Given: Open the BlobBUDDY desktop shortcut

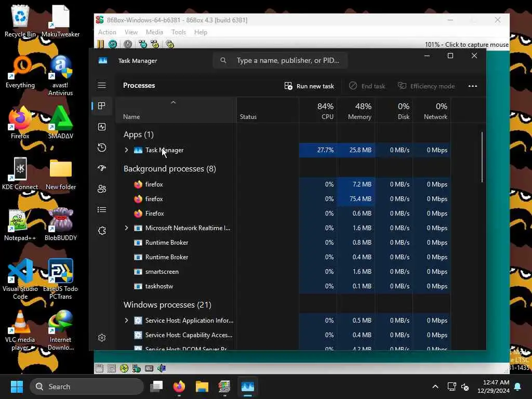Looking at the screenshot, I should pyautogui.click(x=60, y=224).
